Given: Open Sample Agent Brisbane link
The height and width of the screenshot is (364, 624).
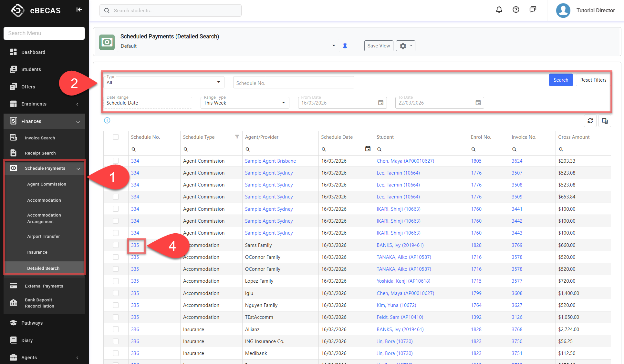Looking at the screenshot, I should pos(270,161).
